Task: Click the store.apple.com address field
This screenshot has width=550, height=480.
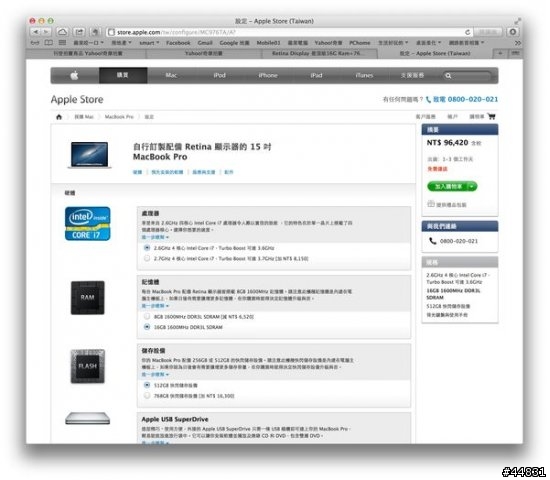Action: click(288, 32)
